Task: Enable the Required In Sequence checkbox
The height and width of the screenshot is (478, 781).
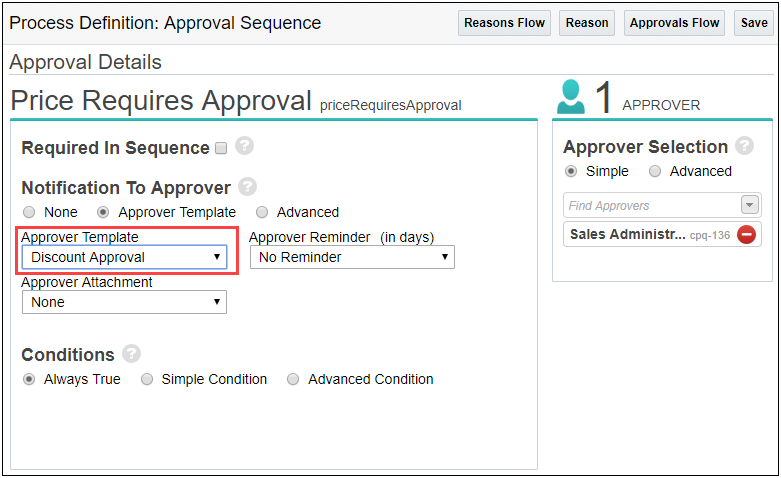Action: (221, 148)
